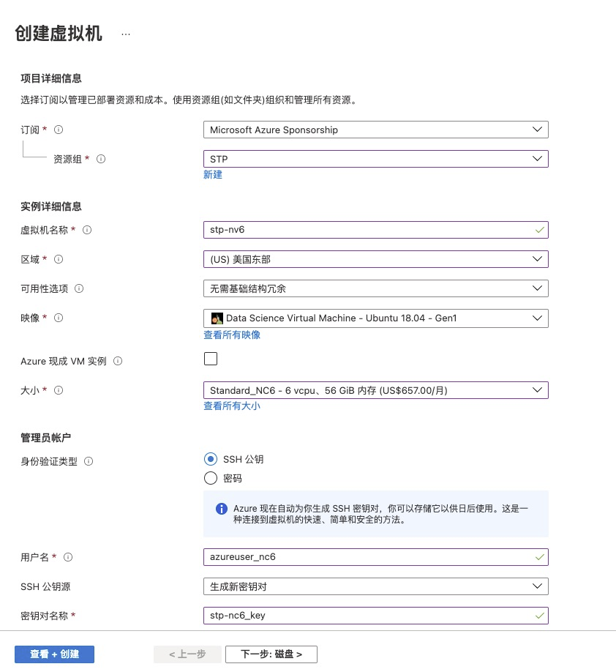616x672 pixels.
Task: Select the SSH 公钥 radio button
Action: tap(210, 459)
